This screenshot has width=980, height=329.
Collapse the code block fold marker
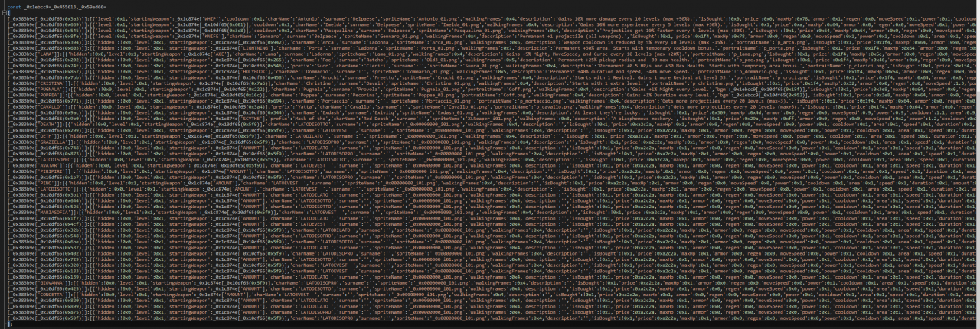(4, 13)
